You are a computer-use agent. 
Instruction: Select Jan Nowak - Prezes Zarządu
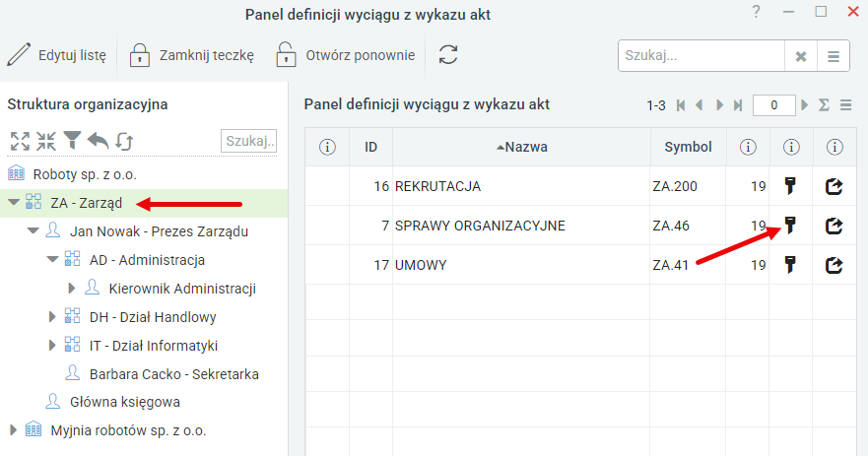point(159,231)
